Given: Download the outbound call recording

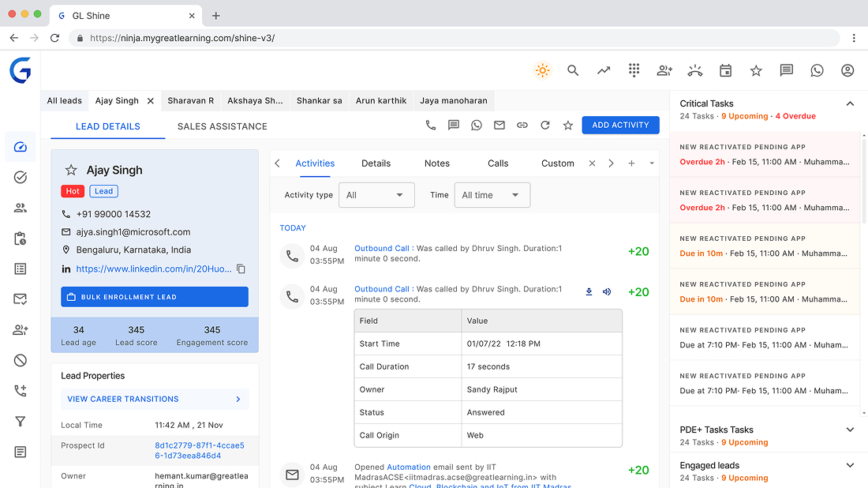Looking at the screenshot, I should (589, 291).
